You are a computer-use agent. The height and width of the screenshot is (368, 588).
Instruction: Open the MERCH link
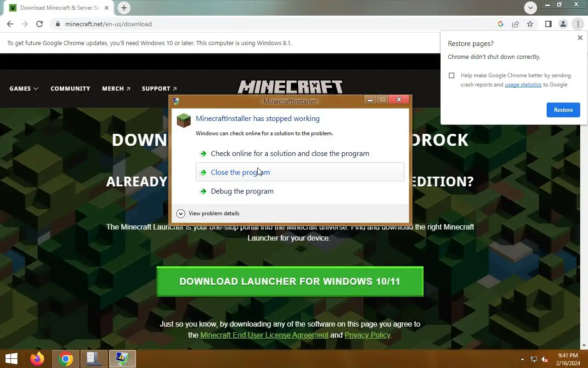click(x=116, y=88)
